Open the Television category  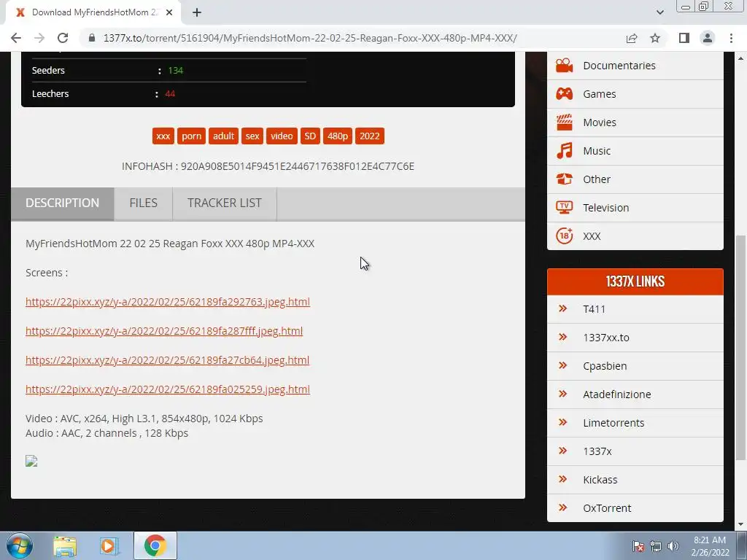tap(605, 208)
